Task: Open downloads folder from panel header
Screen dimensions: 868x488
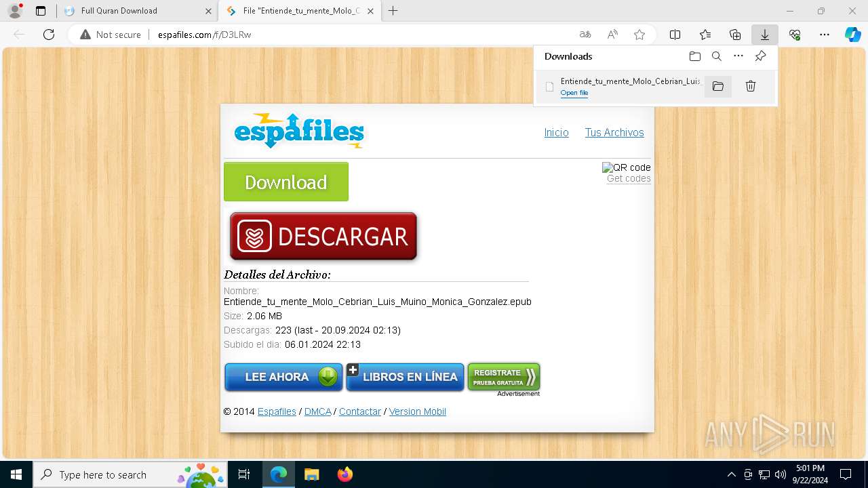Action: point(694,56)
